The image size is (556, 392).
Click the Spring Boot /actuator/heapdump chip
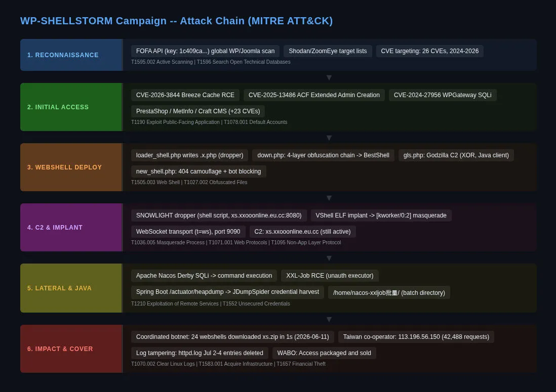[x=227, y=292]
